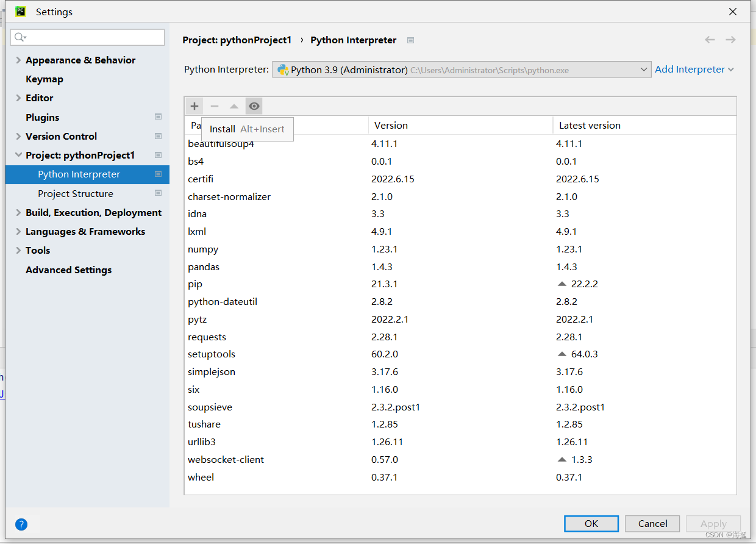This screenshot has height=544, width=756.
Task: Click the Apply button
Action: click(713, 524)
